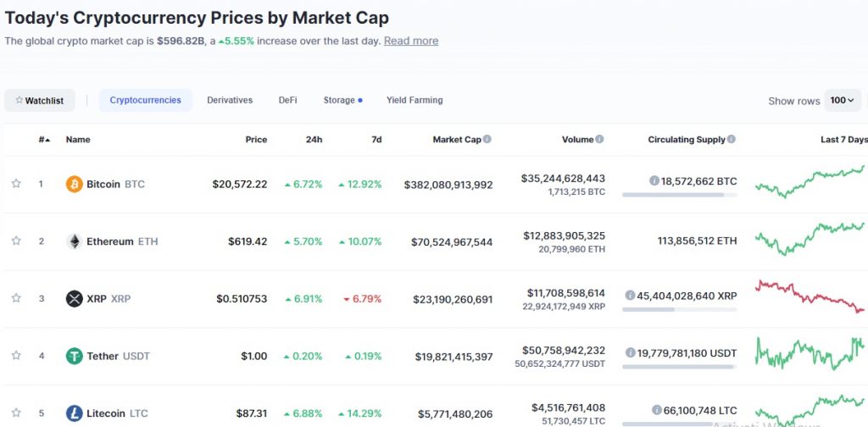Image resolution: width=868 pixels, height=427 pixels.
Task: Click the Read more link
Action: pyautogui.click(x=411, y=41)
